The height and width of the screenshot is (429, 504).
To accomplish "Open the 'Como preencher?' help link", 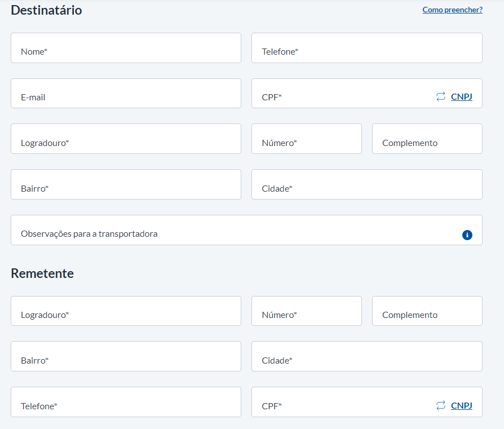I will (452, 10).
